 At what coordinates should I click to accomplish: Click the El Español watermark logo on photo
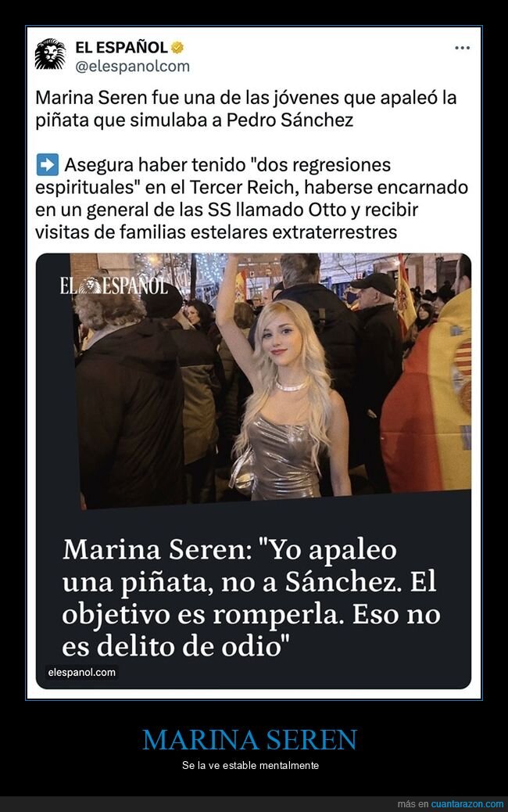(113, 286)
